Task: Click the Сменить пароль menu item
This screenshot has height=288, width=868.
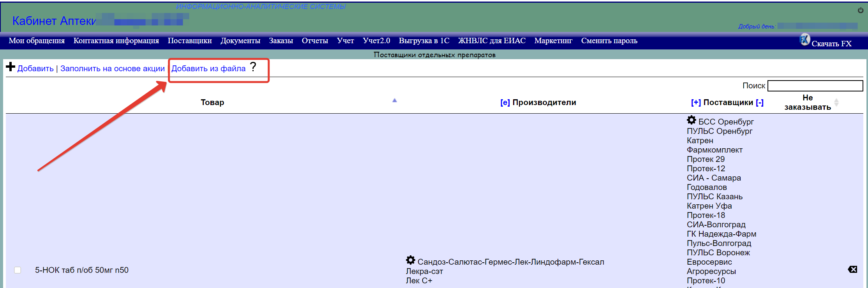Action: [x=609, y=41]
